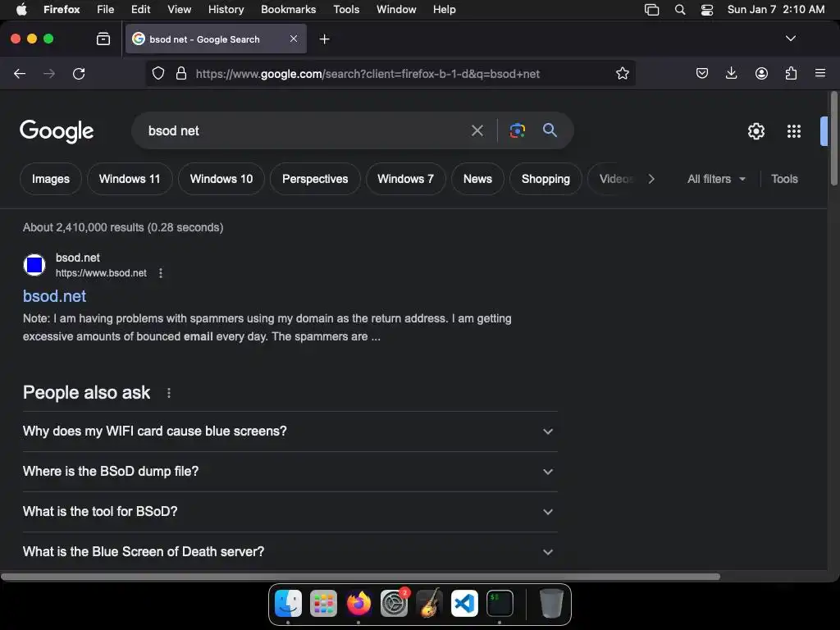The height and width of the screenshot is (630, 840).
Task: Open the list all tabs dropdown chevron
Action: coord(790,39)
